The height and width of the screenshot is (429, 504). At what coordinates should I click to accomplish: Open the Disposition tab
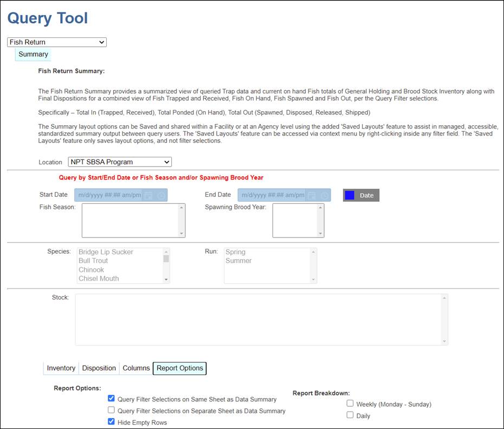[99, 368]
